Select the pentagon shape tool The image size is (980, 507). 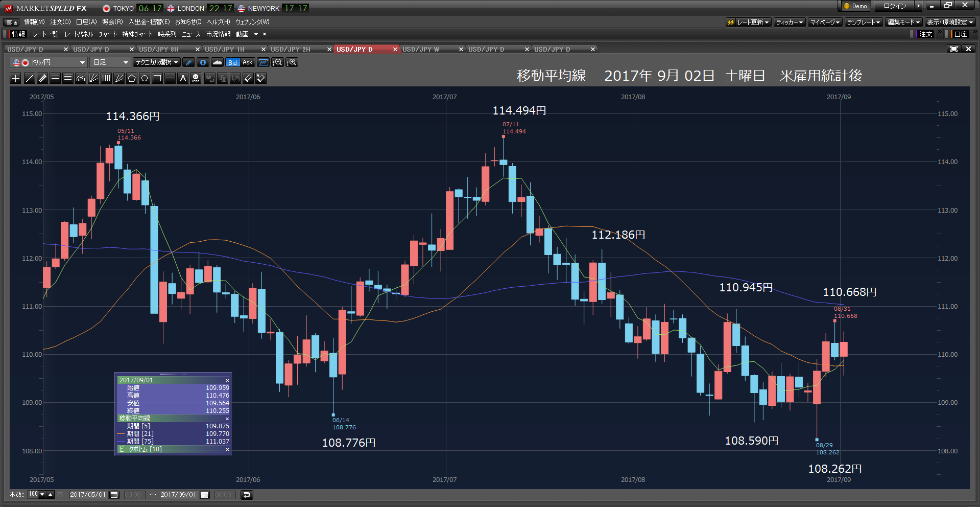(x=132, y=78)
